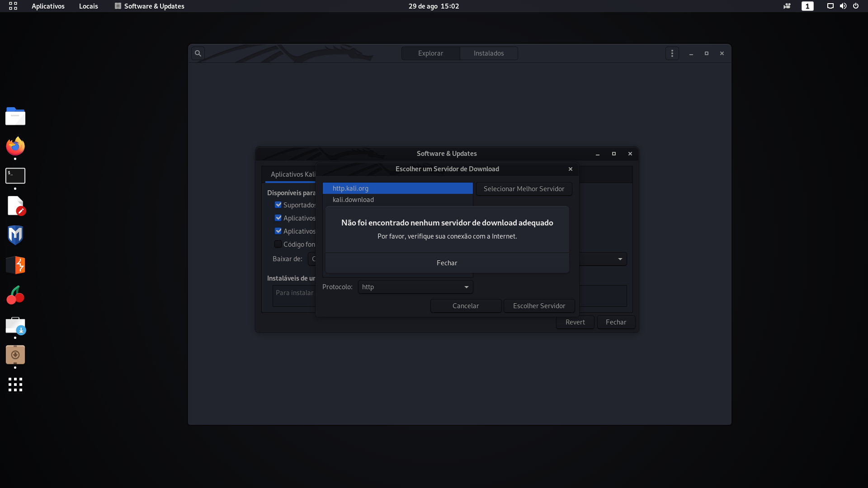This screenshot has height=488, width=868.
Task: Select http.kali.org server in the list
Action: 398,188
